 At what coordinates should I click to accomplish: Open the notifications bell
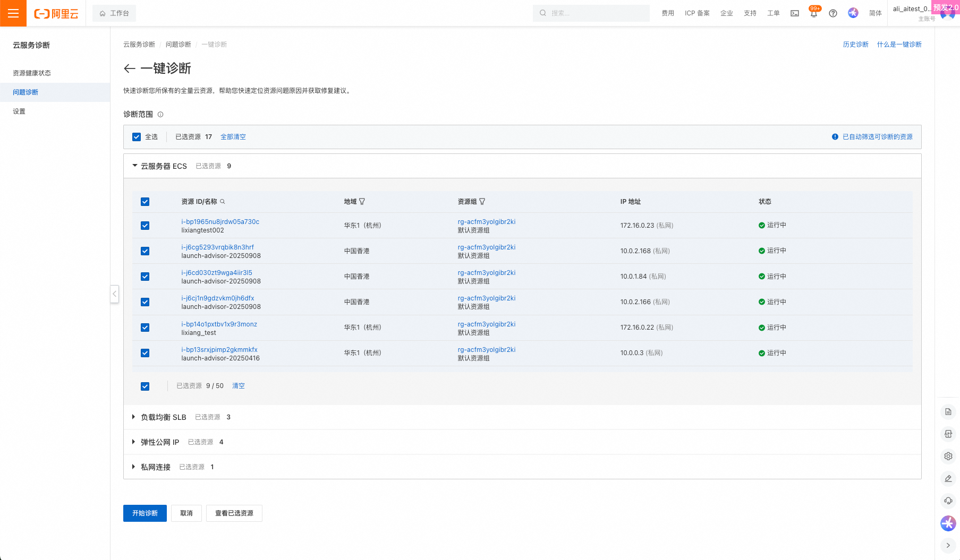[813, 14]
